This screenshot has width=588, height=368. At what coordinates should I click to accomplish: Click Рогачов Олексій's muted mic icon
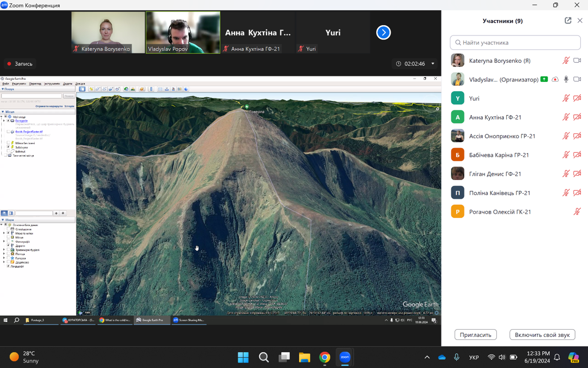coord(577,212)
